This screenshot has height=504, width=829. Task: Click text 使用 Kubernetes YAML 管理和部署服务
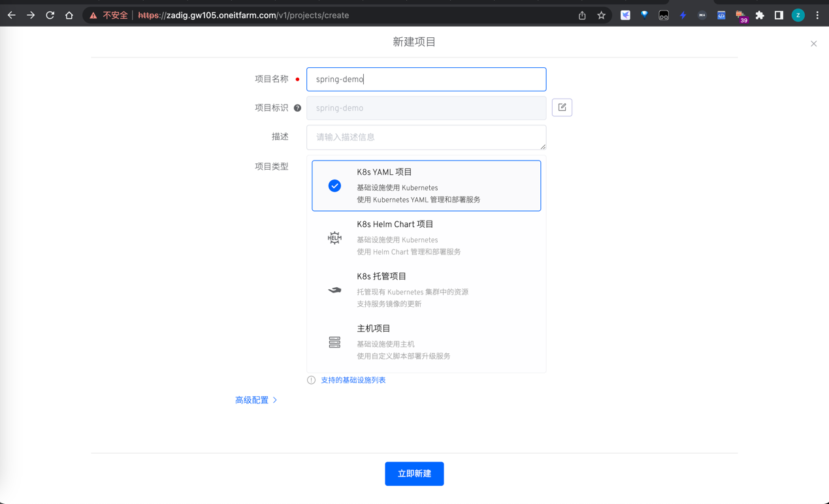point(418,200)
